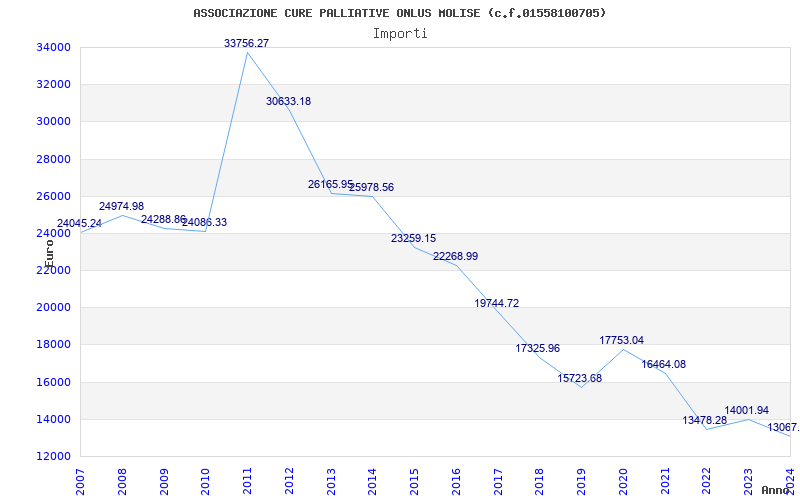
Task: Select the 23259.15 data label
Action: [x=413, y=239]
